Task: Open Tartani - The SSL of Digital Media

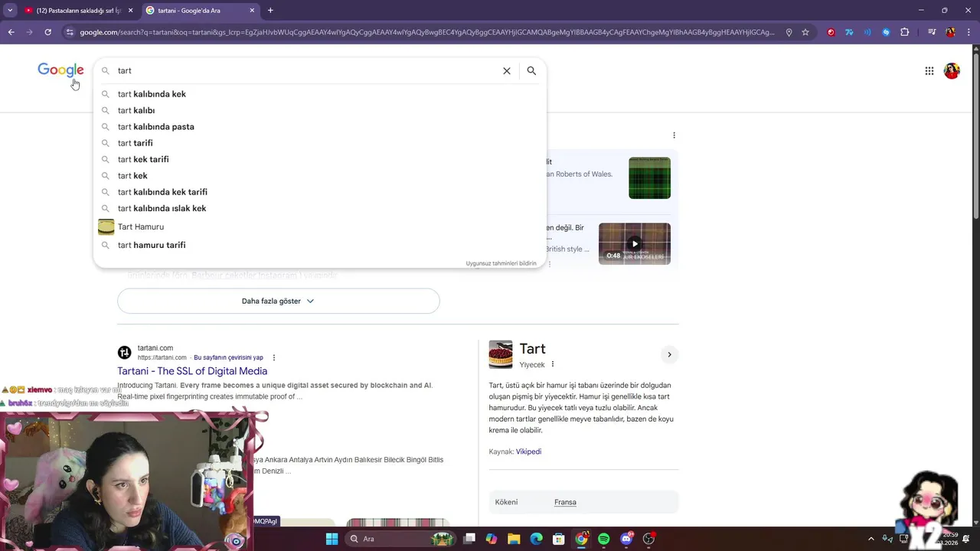Action: tap(192, 371)
